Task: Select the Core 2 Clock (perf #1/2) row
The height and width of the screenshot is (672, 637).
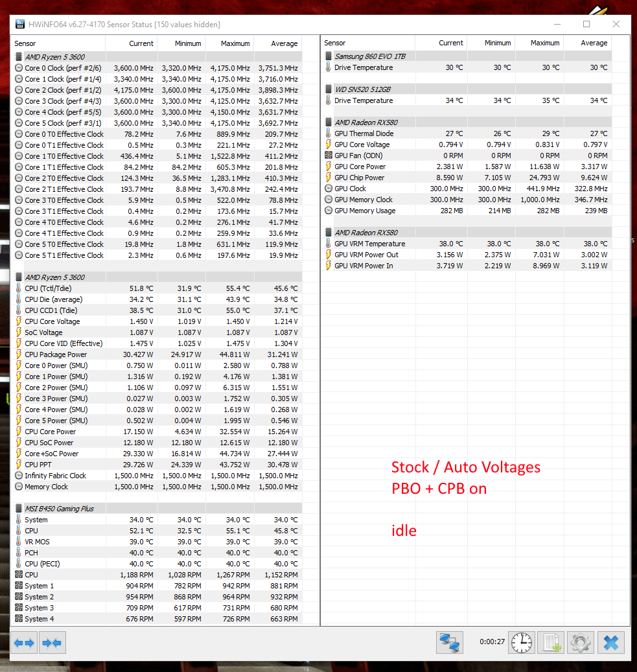Action: pyautogui.click(x=156, y=90)
